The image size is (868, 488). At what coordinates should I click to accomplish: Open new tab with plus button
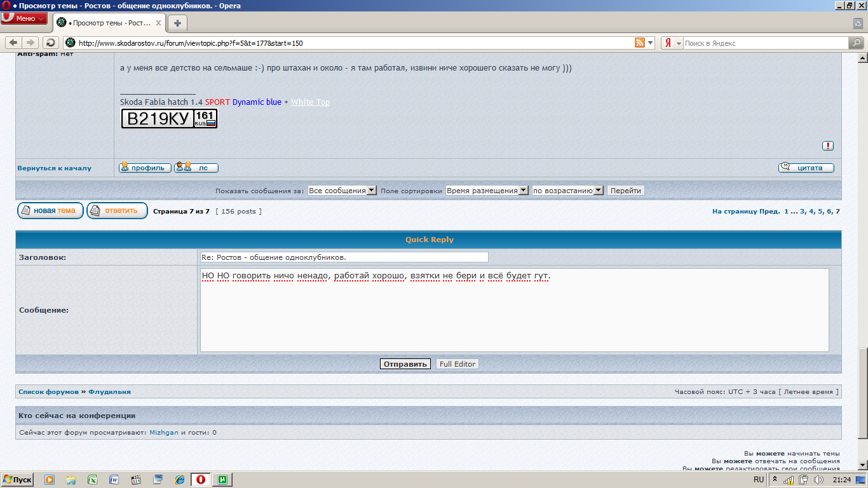(177, 24)
